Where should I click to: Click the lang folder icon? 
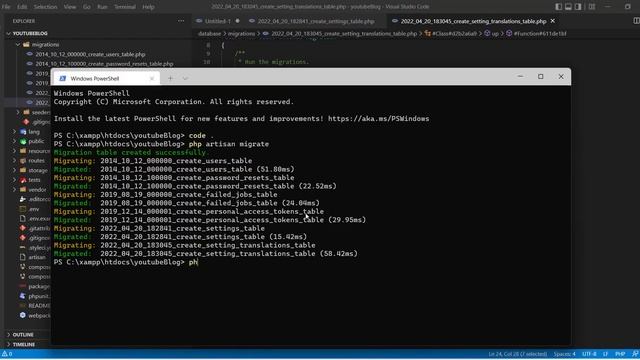[23, 131]
